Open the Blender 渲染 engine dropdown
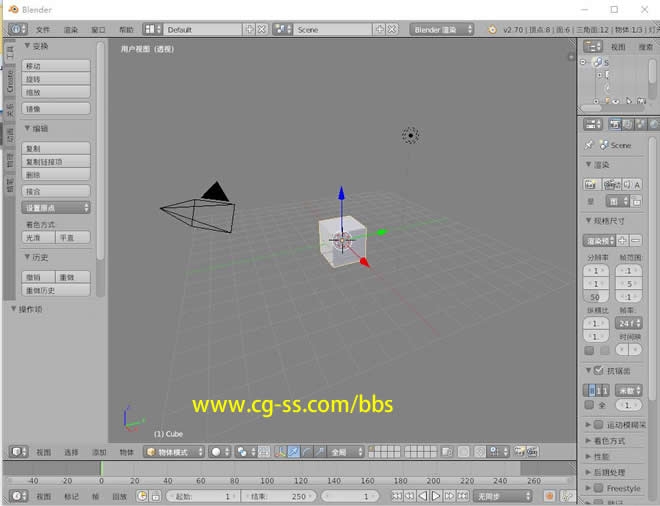Image resolution: width=660 pixels, height=506 pixels. tap(443, 30)
